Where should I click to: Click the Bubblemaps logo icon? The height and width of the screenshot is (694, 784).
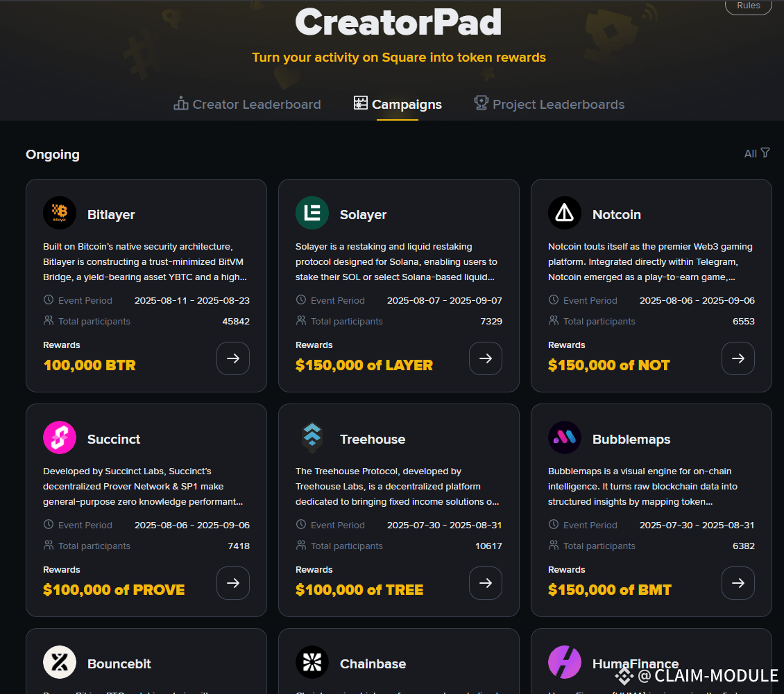click(565, 437)
